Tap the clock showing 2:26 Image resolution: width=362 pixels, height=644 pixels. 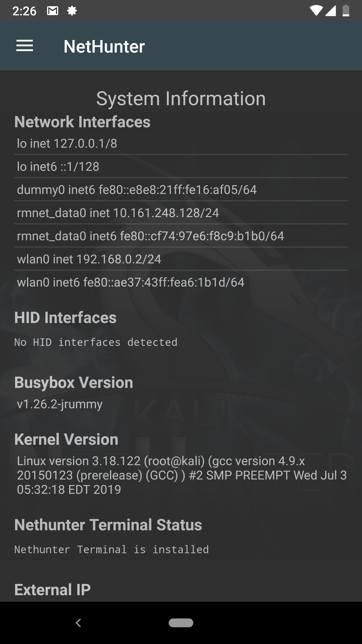pyautogui.click(x=24, y=11)
